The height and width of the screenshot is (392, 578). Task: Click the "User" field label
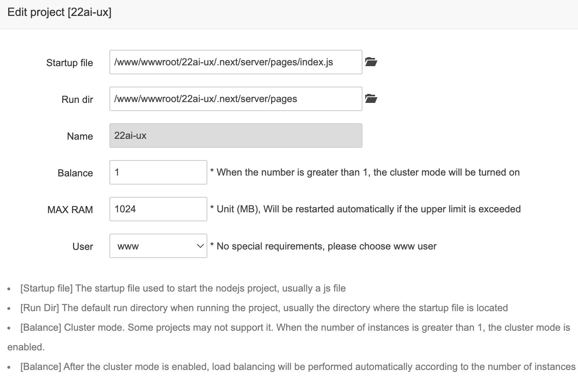point(83,247)
